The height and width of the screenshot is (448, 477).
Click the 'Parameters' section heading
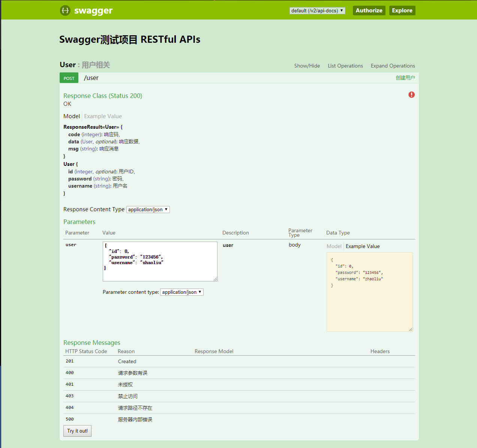[x=79, y=222]
